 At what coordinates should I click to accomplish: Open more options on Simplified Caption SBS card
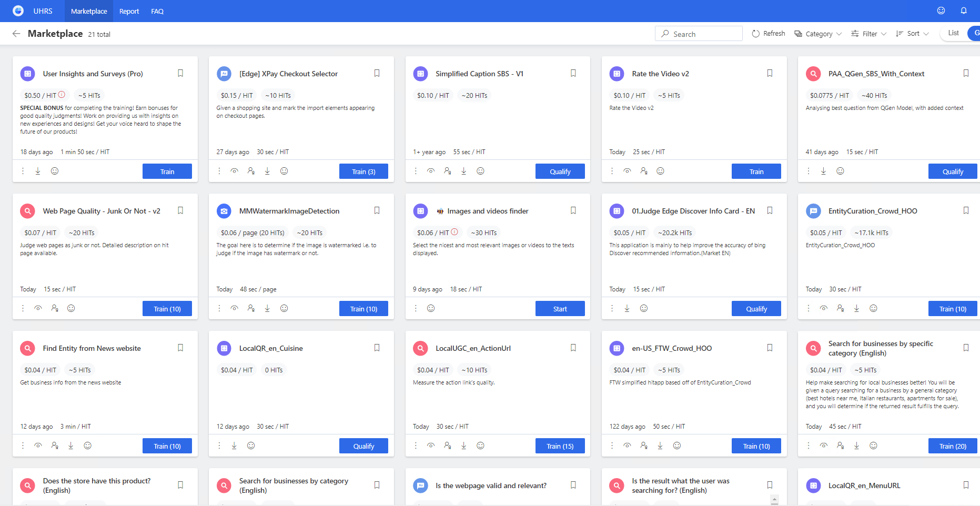tap(416, 171)
